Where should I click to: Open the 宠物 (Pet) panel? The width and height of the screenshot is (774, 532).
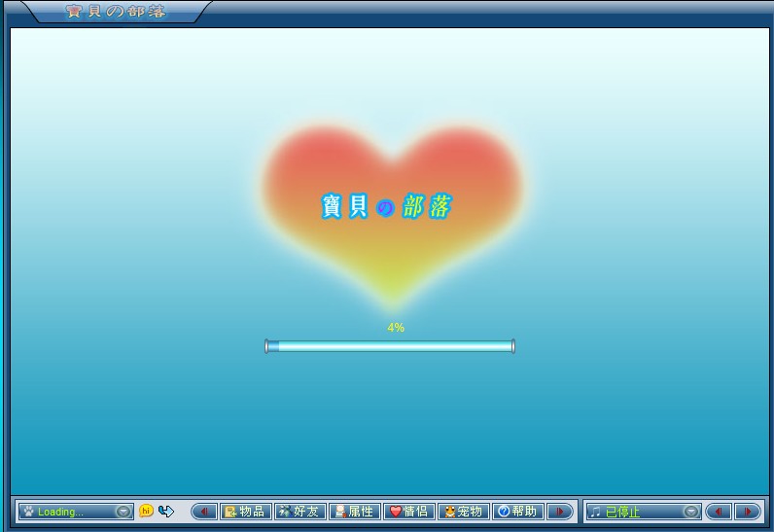click(x=463, y=512)
